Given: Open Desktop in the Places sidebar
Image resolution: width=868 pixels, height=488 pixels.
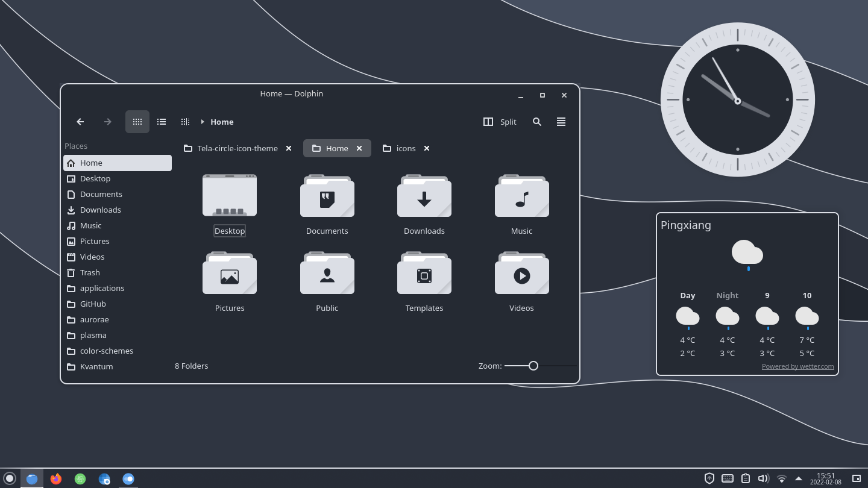Looking at the screenshot, I should (118, 178).
